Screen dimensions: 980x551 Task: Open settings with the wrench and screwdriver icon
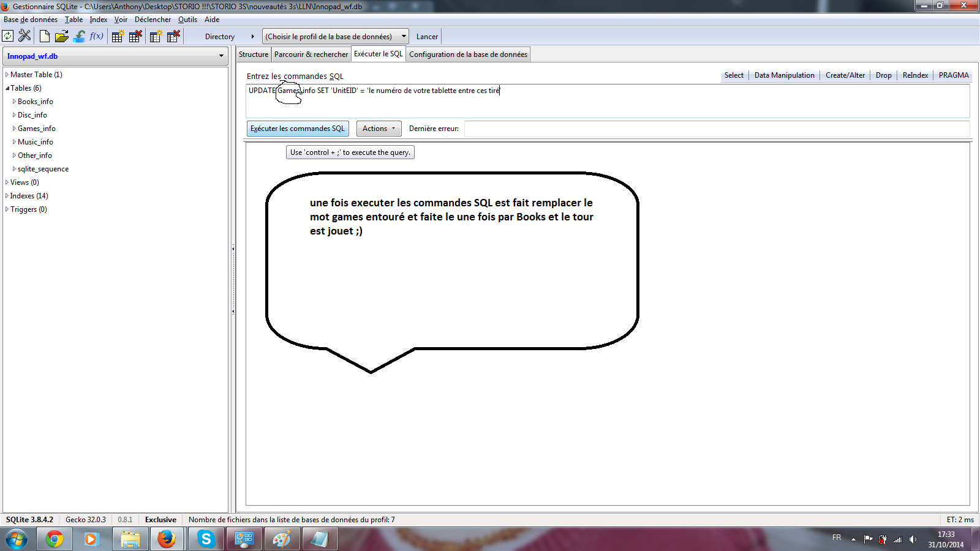24,36
